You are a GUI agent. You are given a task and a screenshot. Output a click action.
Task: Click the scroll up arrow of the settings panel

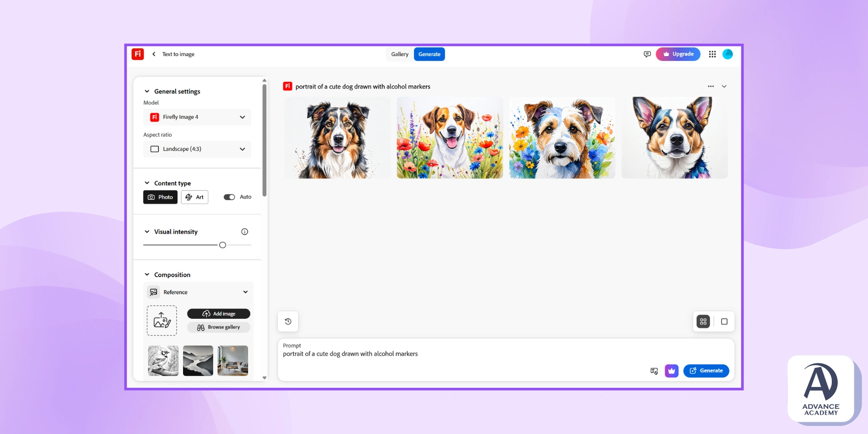264,80
